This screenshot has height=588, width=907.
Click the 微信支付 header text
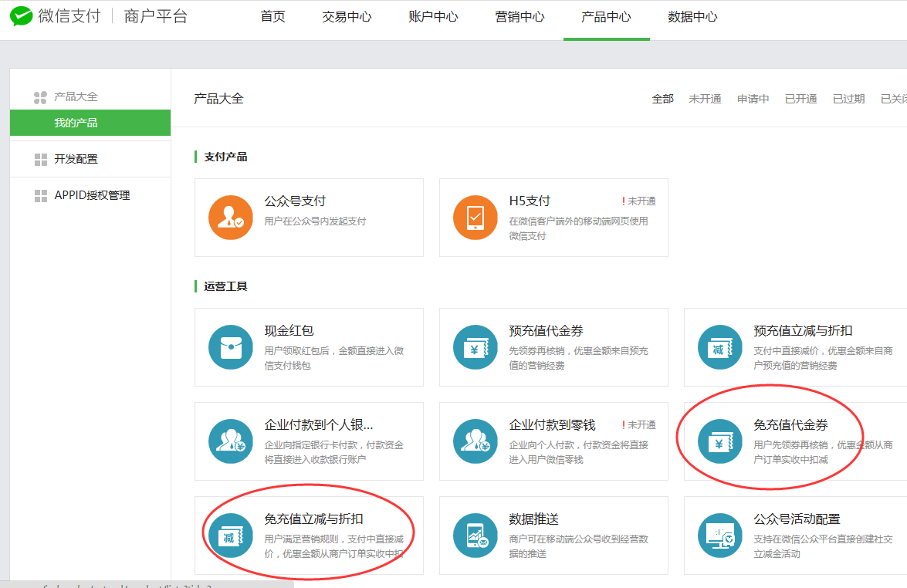(x=69, y=16)
